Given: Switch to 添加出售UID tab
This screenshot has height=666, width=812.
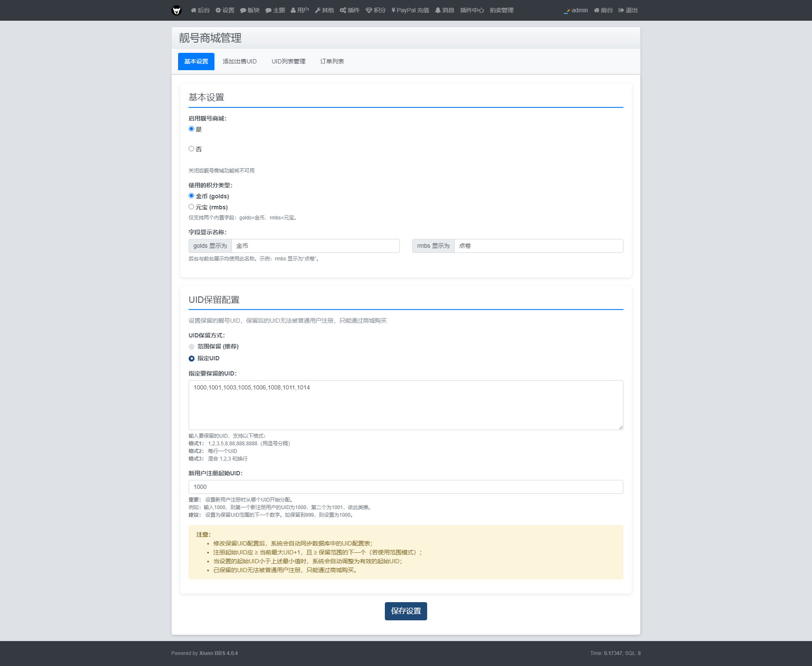Looking at the screenshot, I should (x=239, y=61).
